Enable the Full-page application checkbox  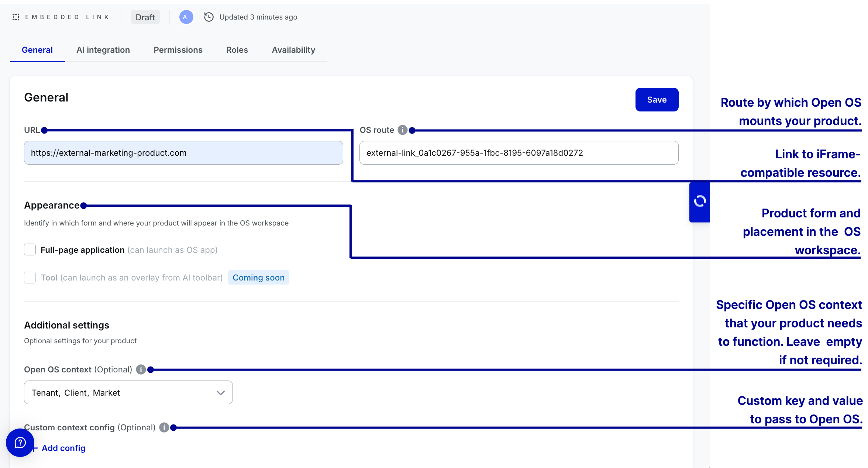(x=30, y=250)
